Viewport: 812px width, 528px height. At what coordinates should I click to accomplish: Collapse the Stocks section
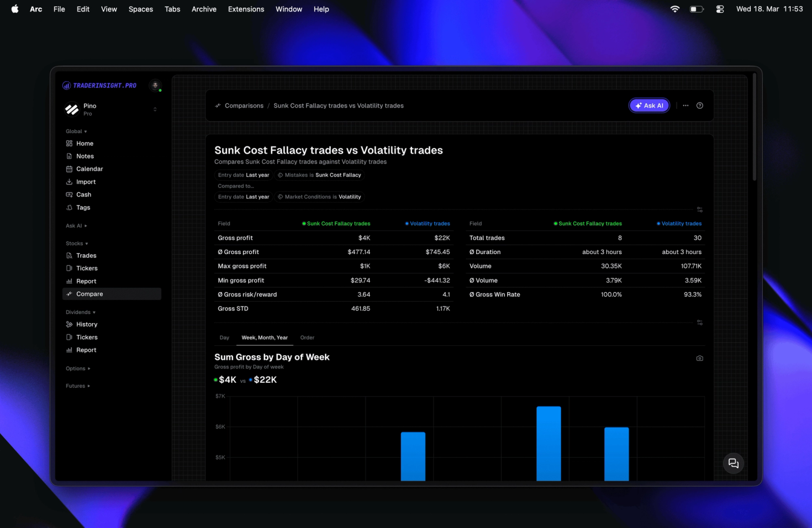(x=77, y=244)
